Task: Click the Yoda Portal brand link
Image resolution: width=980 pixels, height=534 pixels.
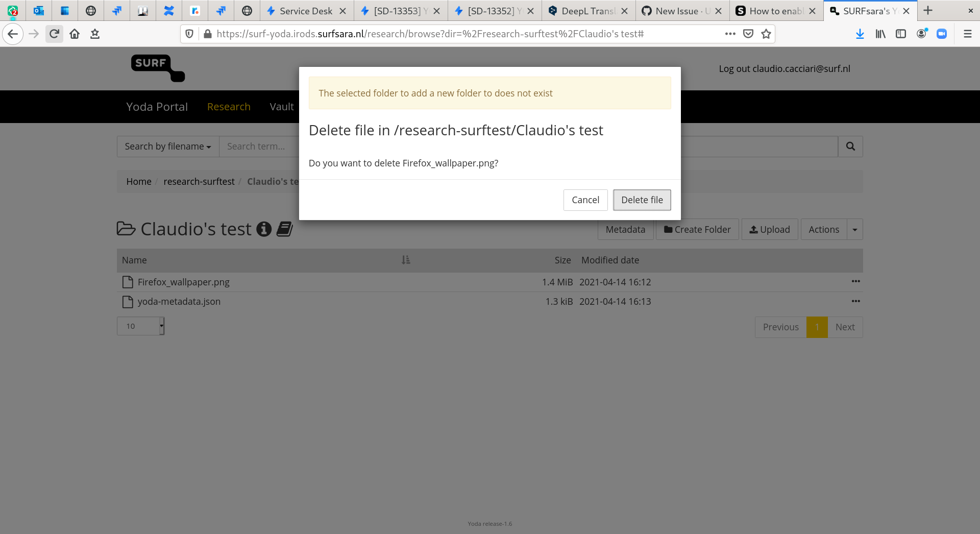Action: coord(157,107)
